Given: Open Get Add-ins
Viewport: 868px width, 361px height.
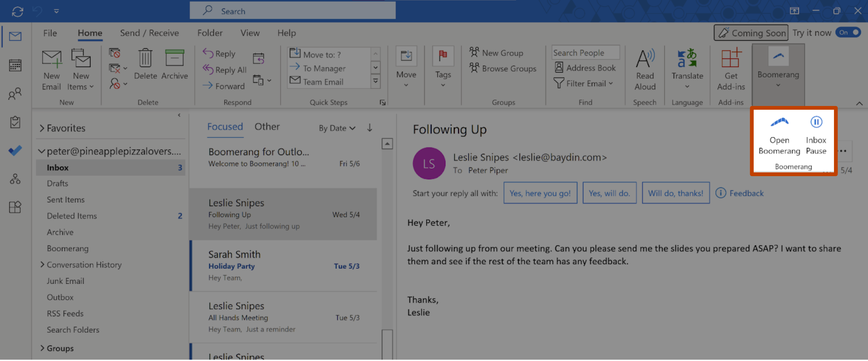Looking at the screenshot, I should tap(731, 70).
